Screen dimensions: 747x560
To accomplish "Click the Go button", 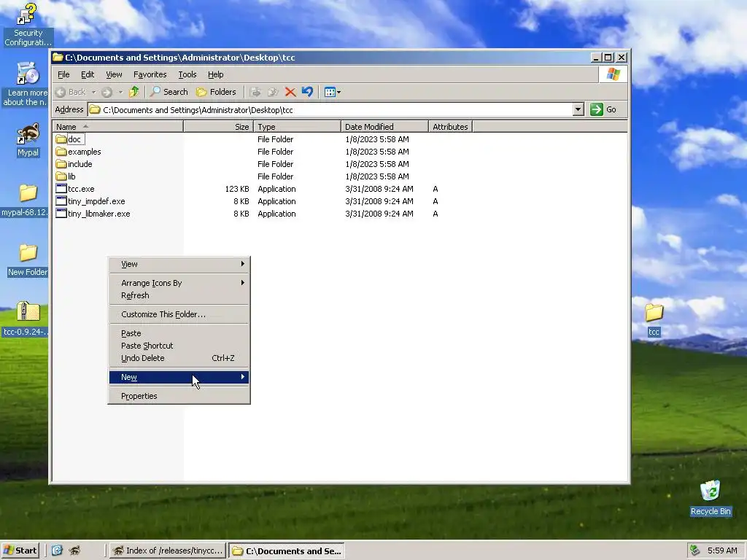I will [603, 109].
